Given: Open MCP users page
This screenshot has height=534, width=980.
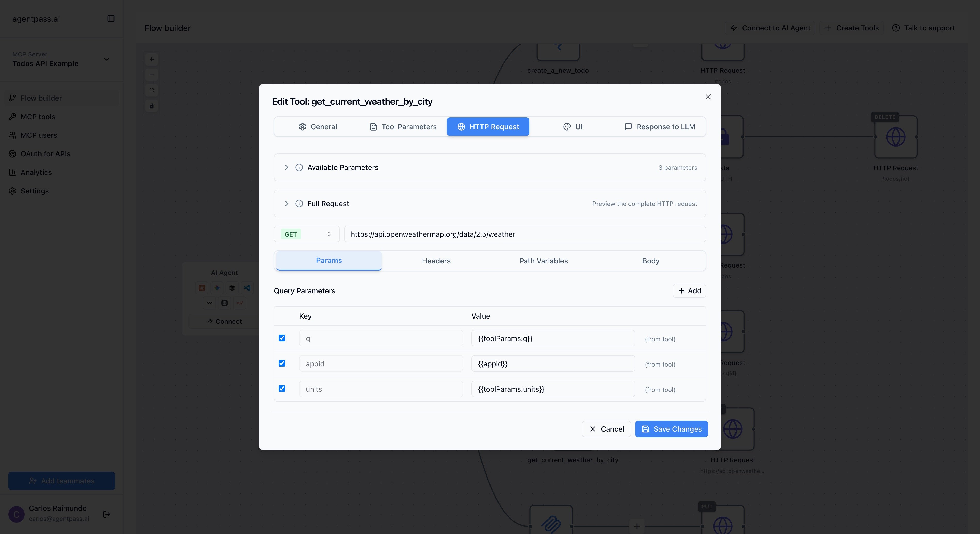Looking at the screenshot, I should [x=61, y=135].
